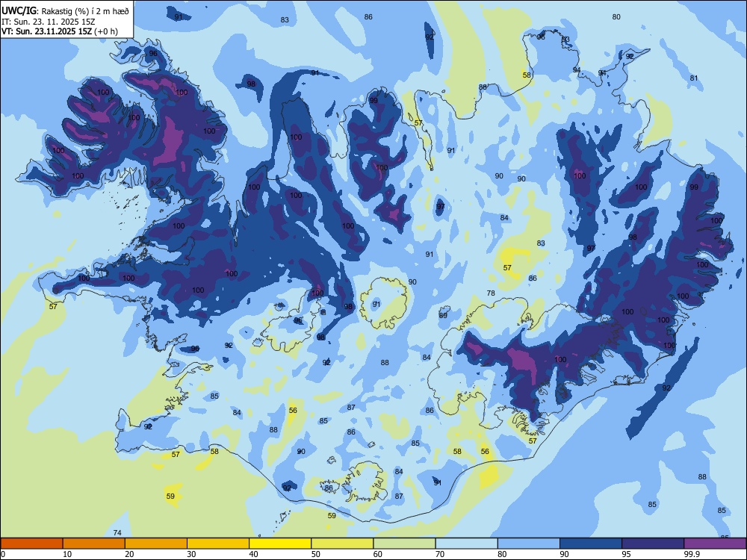The width and height of the screenshot is (747, 560).
Task: Click the 0–10 dark orange legend swatch
Action: pos(31,544)
